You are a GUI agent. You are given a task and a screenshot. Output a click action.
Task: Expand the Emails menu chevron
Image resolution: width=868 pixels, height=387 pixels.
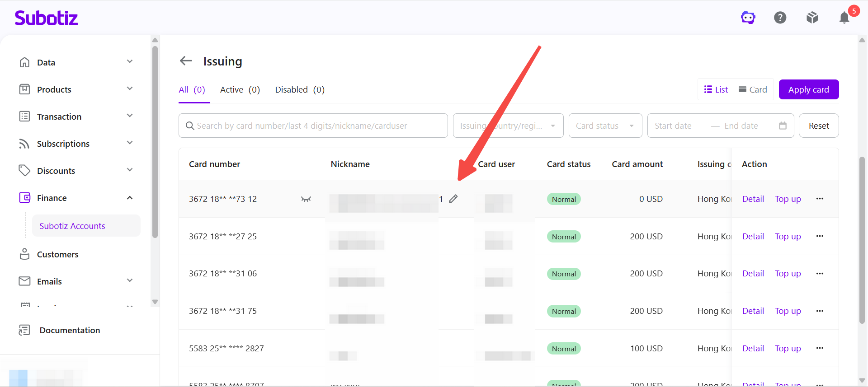pos(130,280)
